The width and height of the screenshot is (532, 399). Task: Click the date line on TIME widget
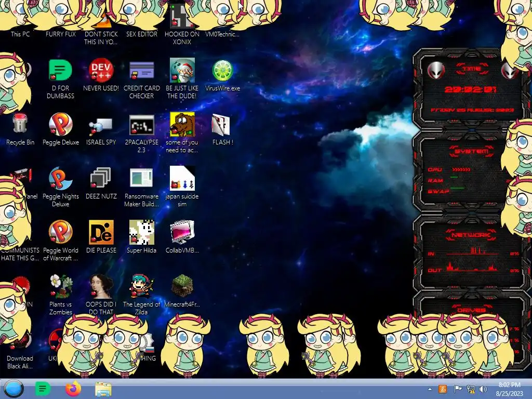(x=472, y=110)
